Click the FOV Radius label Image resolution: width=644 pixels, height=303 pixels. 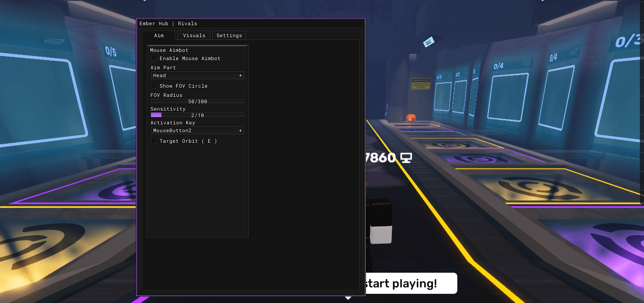[x=167, y=95]
